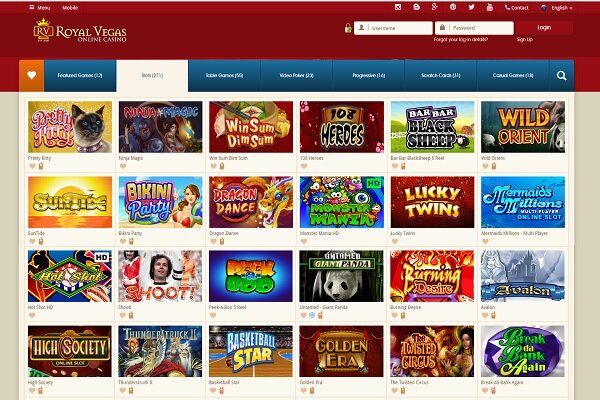Focus the Username input field
This screenshot has width=600, height=400.
click(x=393, y=28)
